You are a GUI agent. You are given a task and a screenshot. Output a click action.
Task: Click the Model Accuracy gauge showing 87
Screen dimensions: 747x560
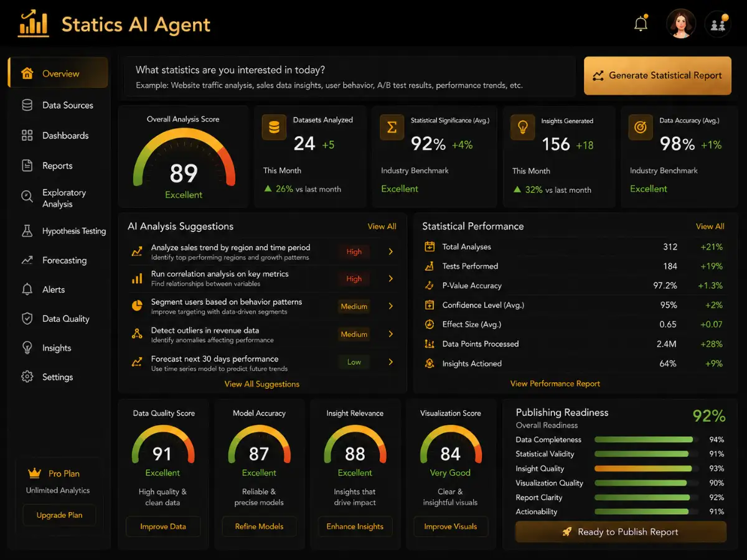pyautogui.click(x=259, y=444)
